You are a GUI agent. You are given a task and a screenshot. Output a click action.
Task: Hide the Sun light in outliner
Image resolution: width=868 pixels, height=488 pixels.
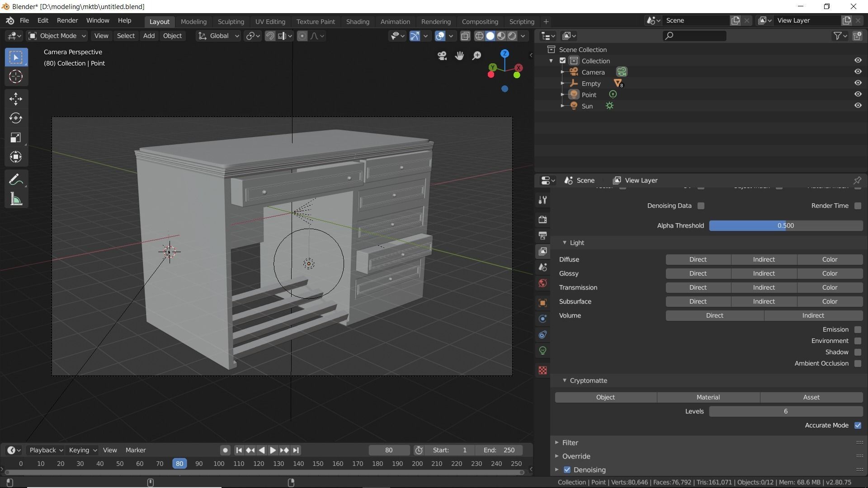[858, 106]
